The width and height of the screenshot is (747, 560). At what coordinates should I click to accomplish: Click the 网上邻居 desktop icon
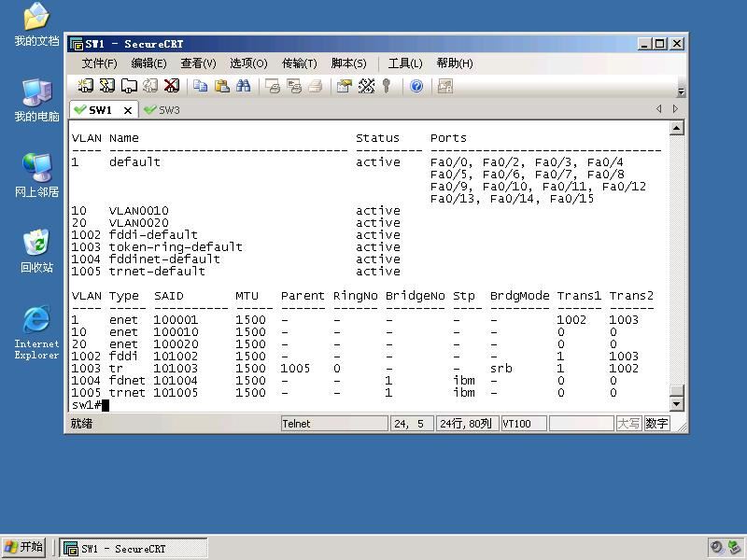(x=36, y=175)
